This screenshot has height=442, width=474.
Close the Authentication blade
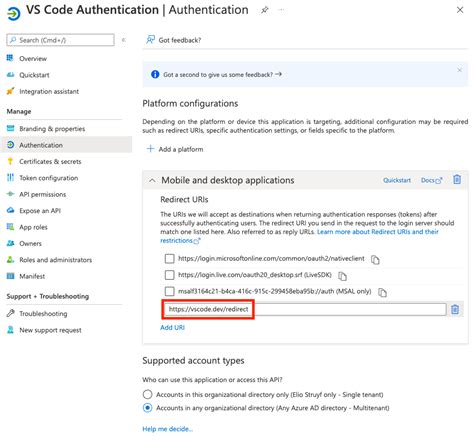[x=460, y=10]
